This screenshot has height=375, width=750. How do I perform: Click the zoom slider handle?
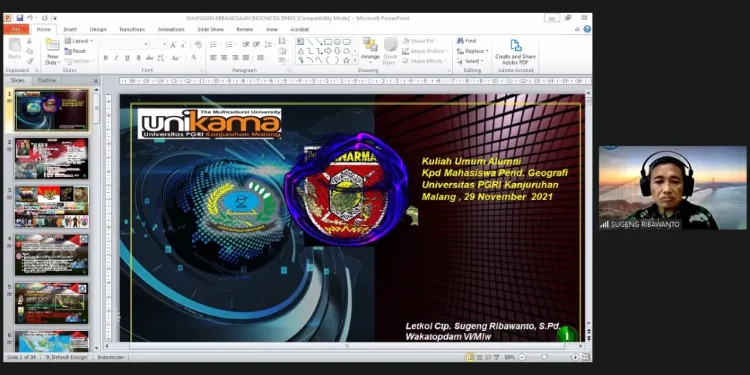pyautogui.click(x=544, y=357)
